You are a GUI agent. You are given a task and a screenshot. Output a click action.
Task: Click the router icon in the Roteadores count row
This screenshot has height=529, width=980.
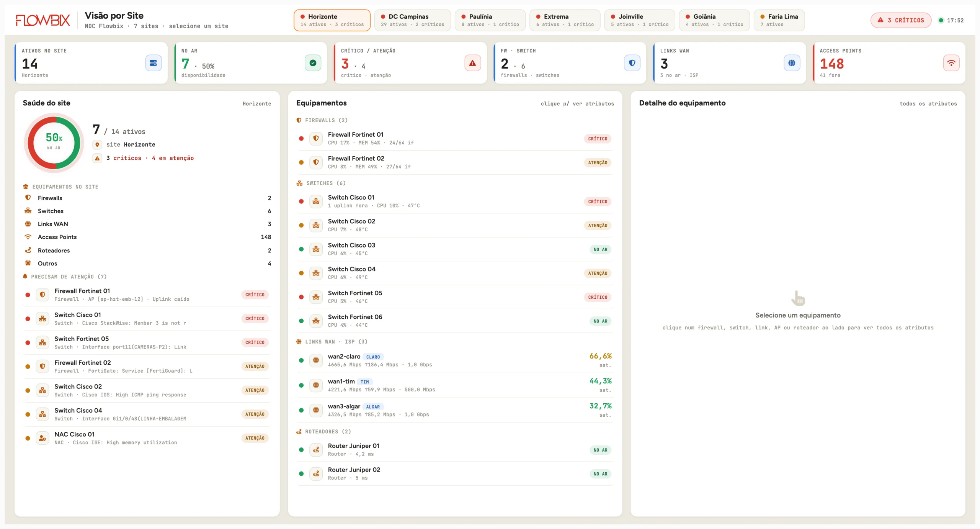coord(28,250)
